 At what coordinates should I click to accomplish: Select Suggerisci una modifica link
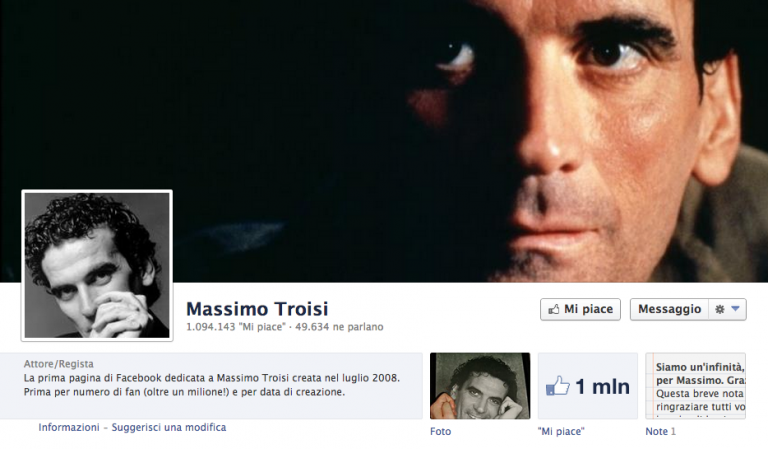[x=169, y=427]
